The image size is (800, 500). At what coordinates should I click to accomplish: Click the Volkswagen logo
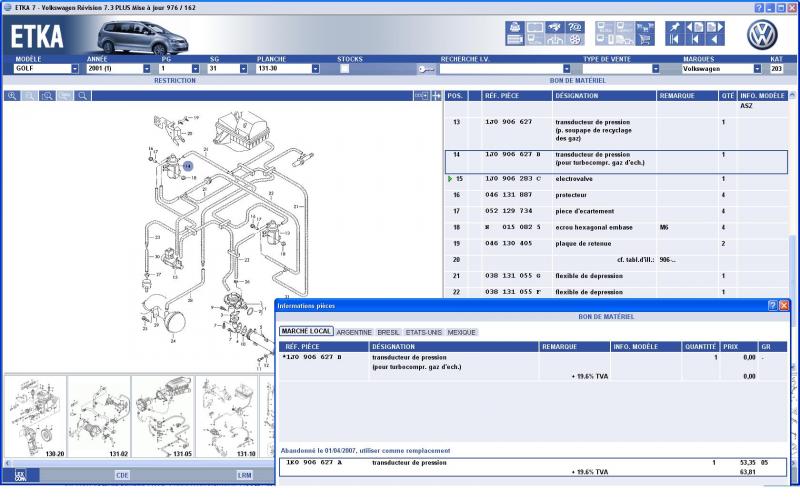pyautogui.click(x=762, y=35)
